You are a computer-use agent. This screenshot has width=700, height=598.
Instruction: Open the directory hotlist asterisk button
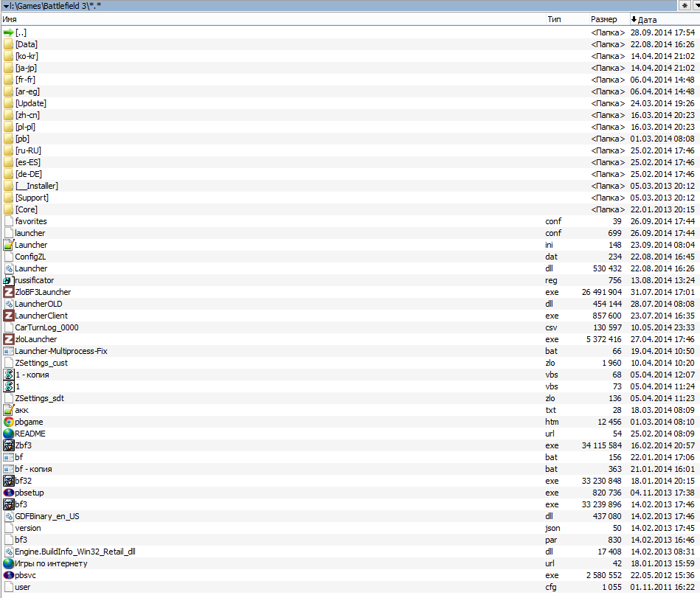point(685,6)
